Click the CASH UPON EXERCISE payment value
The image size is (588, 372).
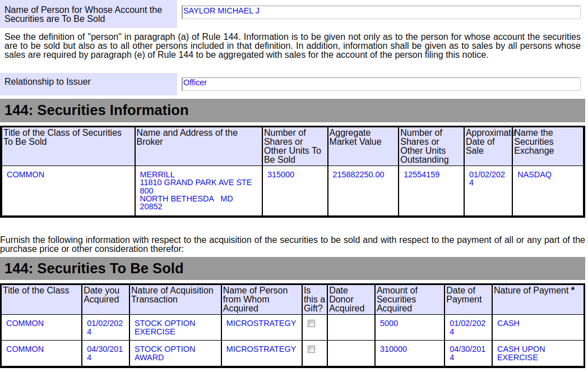[x=521, y=353]
